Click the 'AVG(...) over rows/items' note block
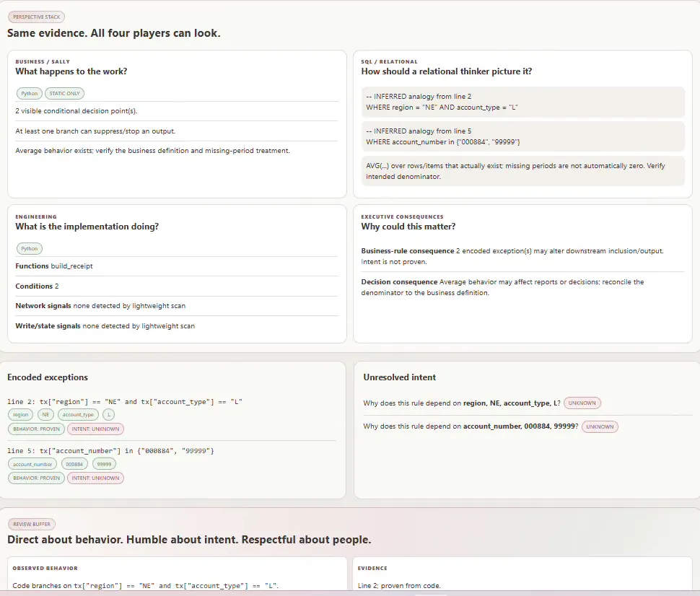Screen dimensions: 700x596 pos(522,171)
